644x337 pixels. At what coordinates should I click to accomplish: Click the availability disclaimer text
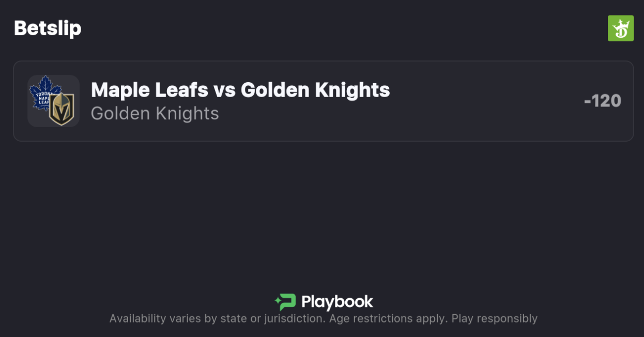(x=323, y=318)
